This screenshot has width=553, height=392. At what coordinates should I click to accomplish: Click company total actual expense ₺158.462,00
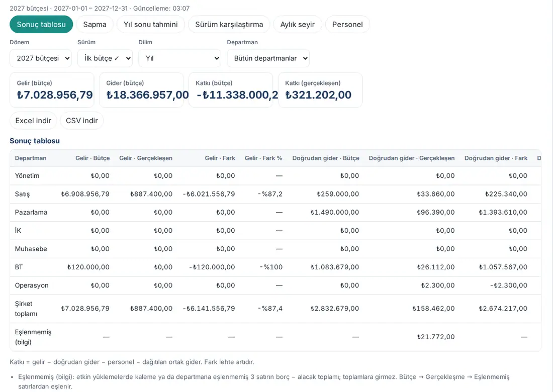click(x=433, y=309)
